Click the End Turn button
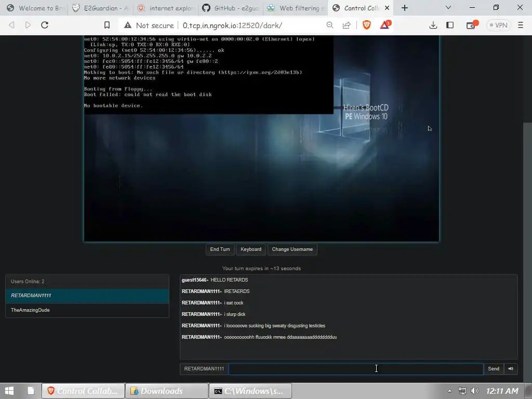This screenshot has width=532, height=399. [220, 249]
